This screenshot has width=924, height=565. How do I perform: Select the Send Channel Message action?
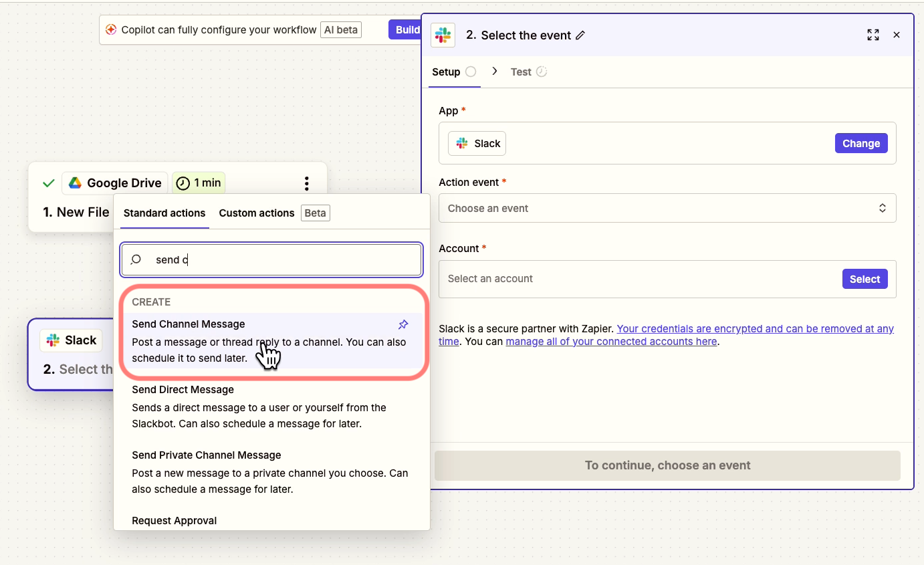272,341
